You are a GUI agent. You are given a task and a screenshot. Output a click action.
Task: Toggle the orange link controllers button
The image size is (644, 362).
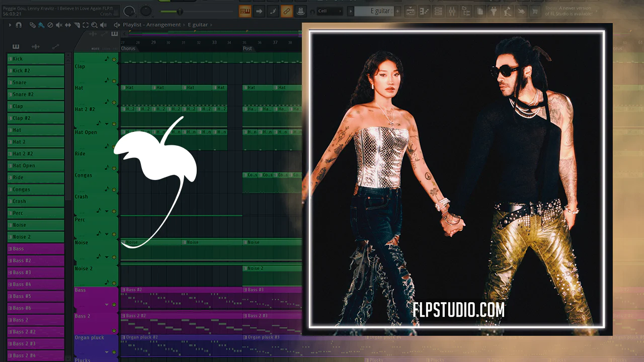pos(287,11)
